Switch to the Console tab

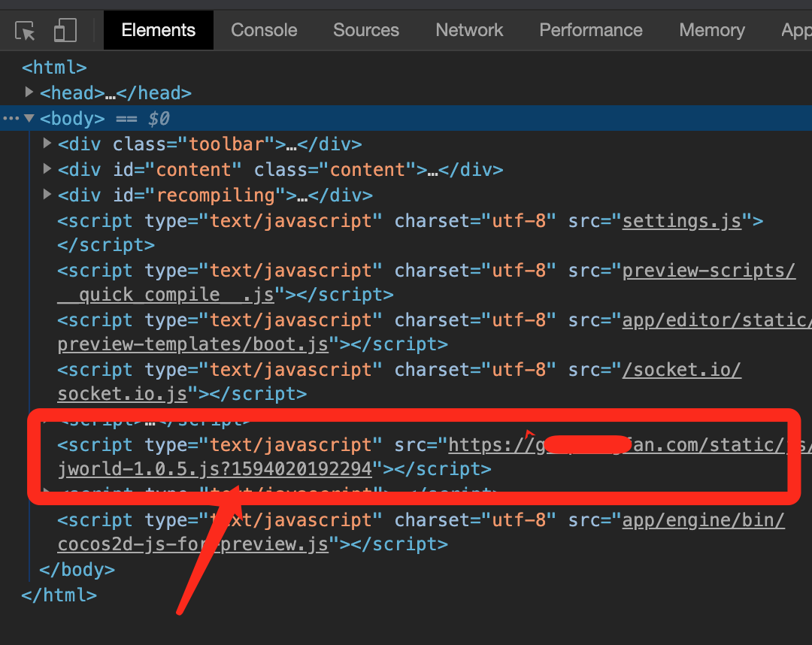pos(263,30)
